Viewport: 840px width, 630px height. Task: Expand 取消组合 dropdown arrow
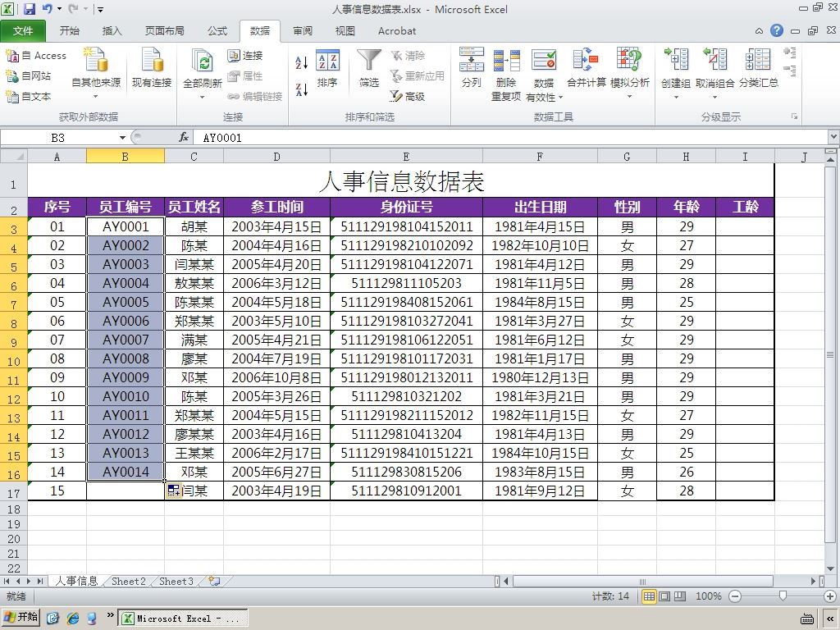pos(714,98)
